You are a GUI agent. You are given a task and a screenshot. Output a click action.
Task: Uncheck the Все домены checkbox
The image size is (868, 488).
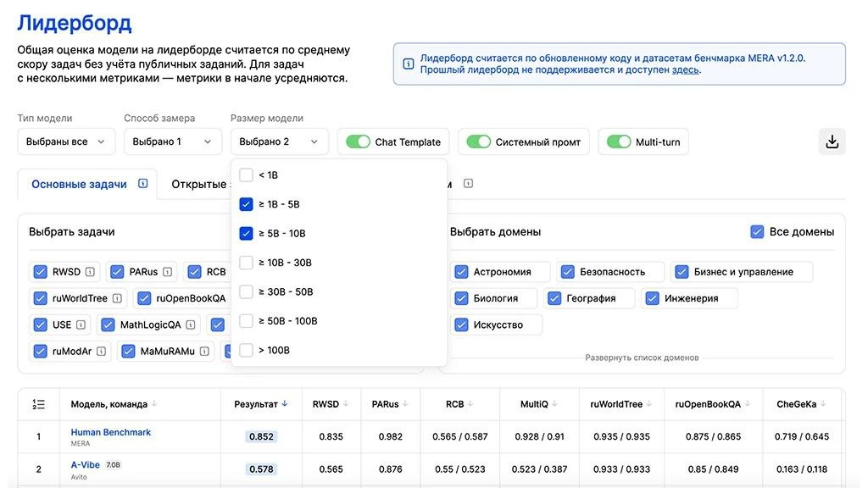[757, 232]
